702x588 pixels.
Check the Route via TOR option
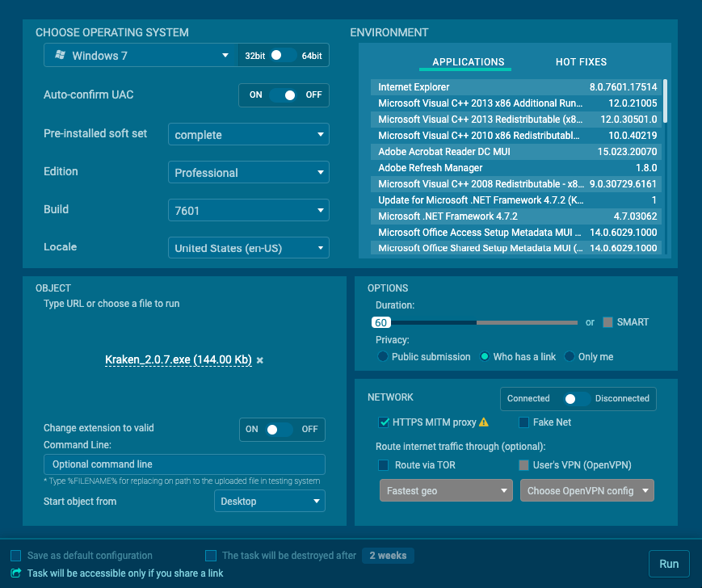[x=383, y=465]
